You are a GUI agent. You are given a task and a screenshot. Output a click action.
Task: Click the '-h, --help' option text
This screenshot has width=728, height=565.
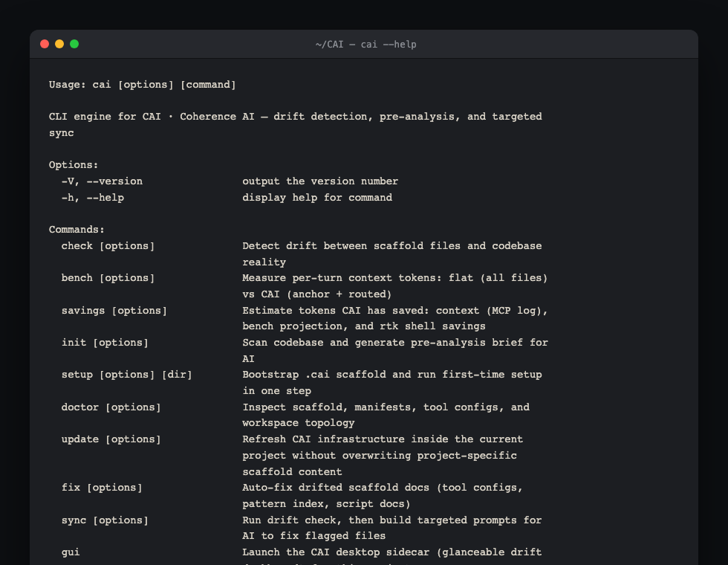[93, 198]
